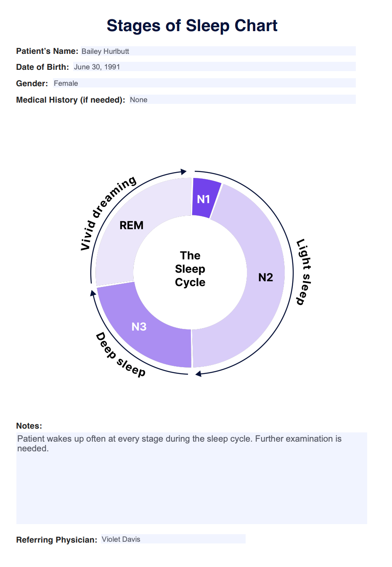Screen dimensions: 392x567
Task: Select the "Light sleep" curved label
Action: [x=304, y=272]
